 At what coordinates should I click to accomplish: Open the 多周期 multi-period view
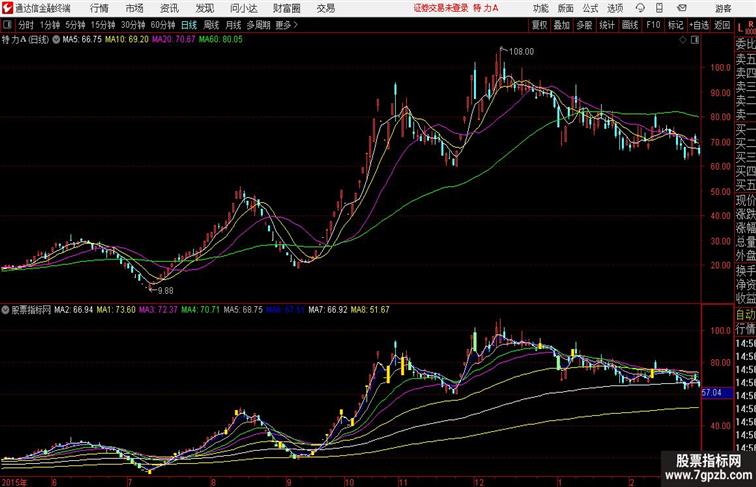click(x=258, y=25)
